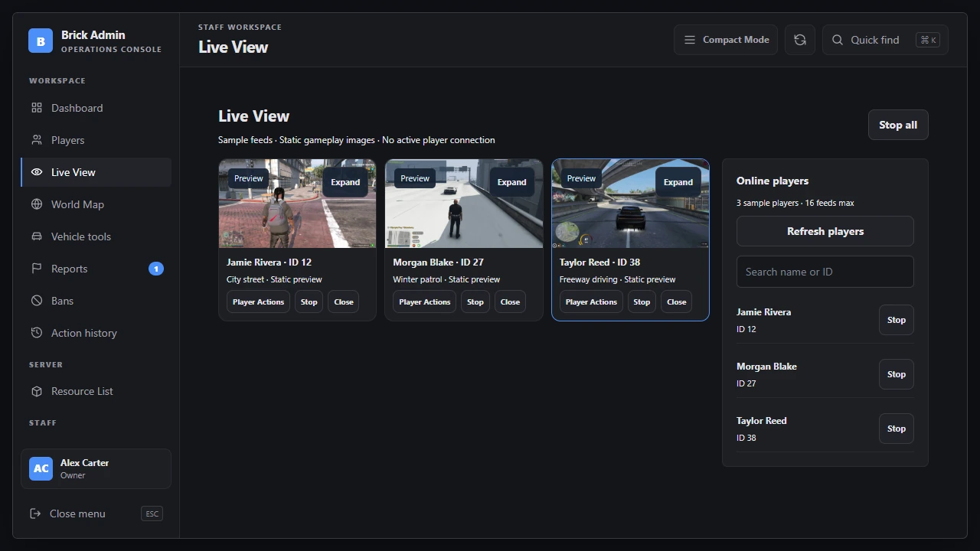Click Jamie Rivera's city street preview thumbnail
Viewport: 980px width, 551px height.
pos(297,204)
